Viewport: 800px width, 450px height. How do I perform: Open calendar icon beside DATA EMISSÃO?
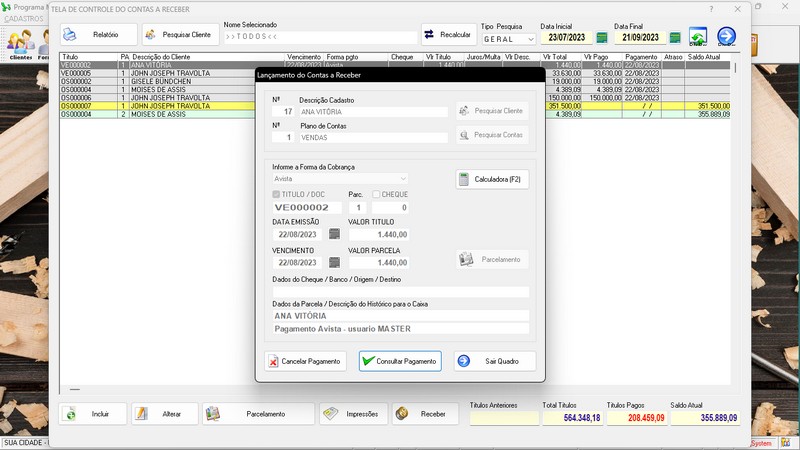[334, 234]
